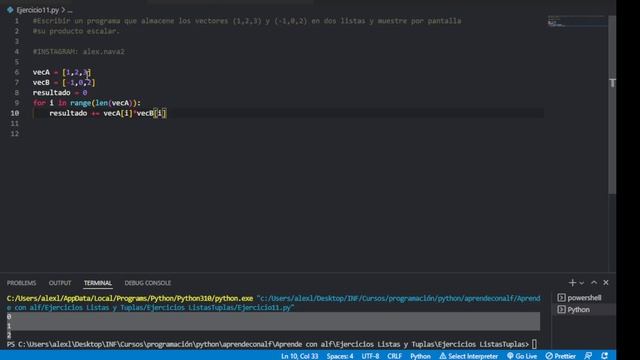This screenshot has height=360, width=640.
Task: Click the Ejercicio11.py file icon in breadcrumb
Action: [x=10, y=10]
